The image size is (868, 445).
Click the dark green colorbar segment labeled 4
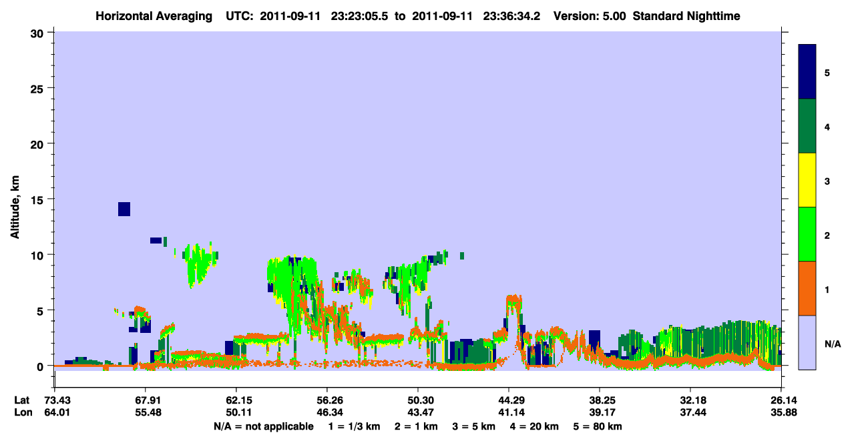tap(807, 126)
